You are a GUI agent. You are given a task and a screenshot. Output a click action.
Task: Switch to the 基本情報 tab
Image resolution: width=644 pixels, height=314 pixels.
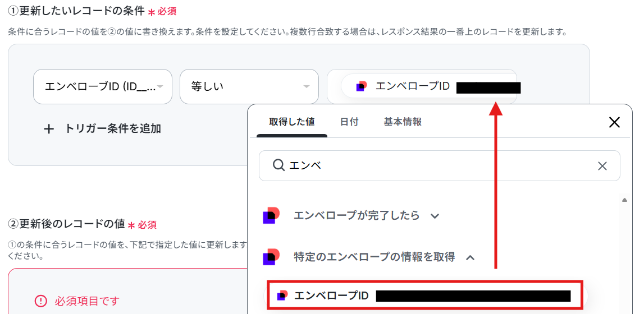click(x=403, y=122)
